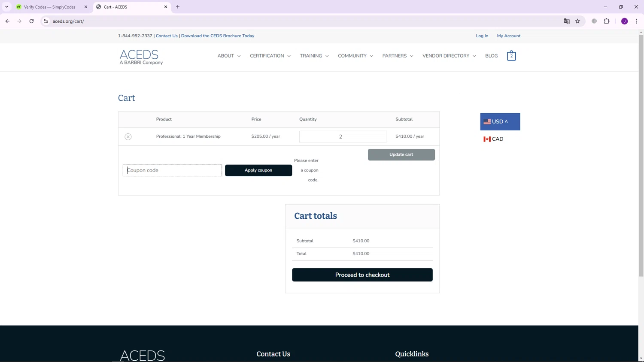Screen dimensions: 644x362
Task: Click the Log In link
Action: tap(482, 36)
